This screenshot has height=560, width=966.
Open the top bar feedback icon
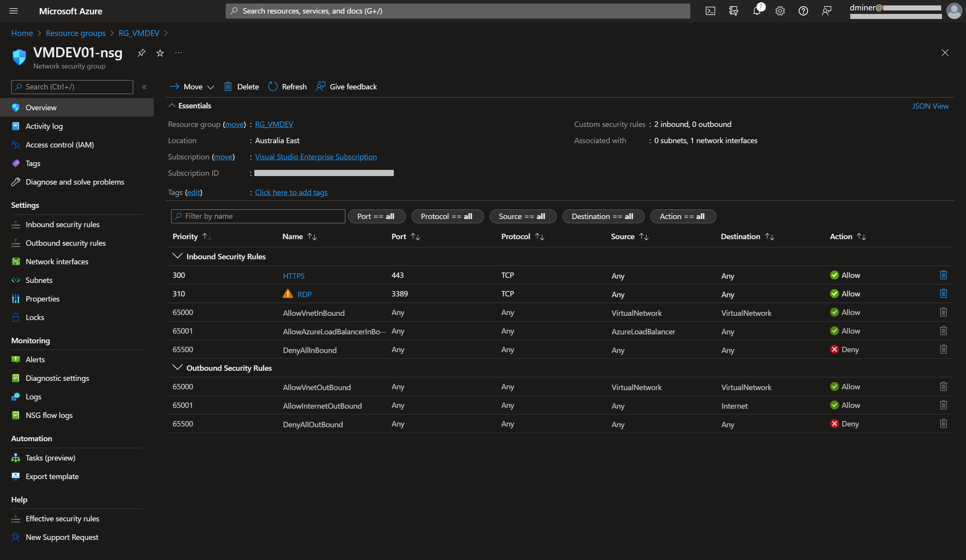click(x=826, y=11)
